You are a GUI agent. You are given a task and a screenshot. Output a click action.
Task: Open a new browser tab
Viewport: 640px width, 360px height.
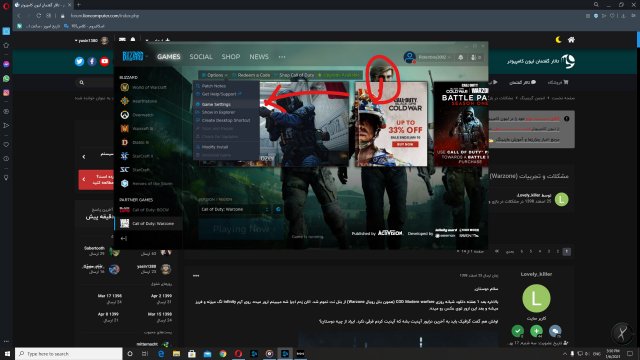tap(79, 4)
